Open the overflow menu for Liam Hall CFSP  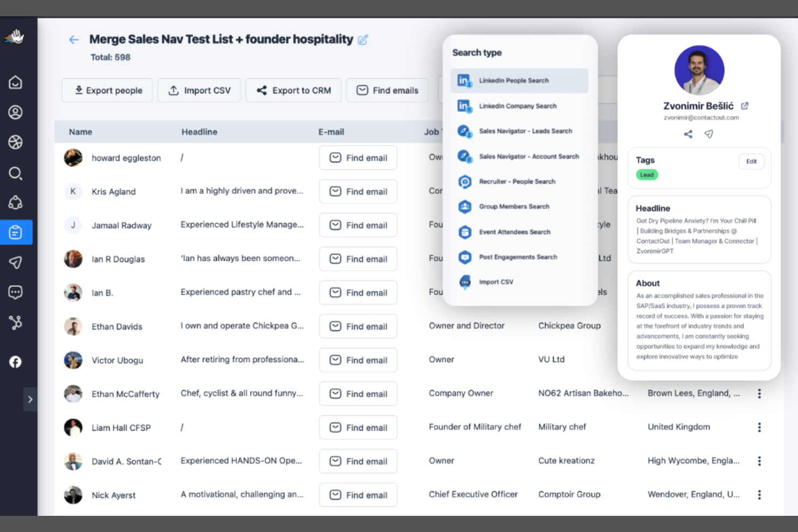[759, 427]
